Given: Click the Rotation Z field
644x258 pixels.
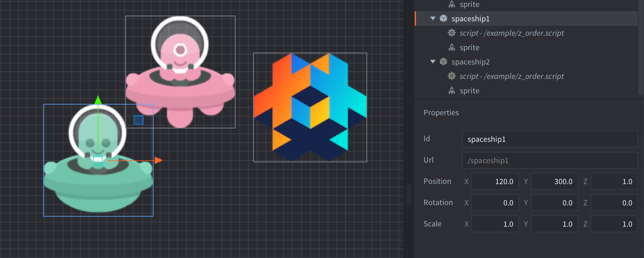Looking at the screenshot, I should [614, 203].
